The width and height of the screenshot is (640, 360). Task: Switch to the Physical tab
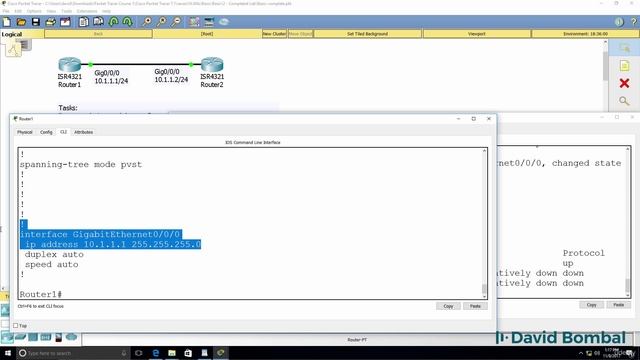pos(24,132)
